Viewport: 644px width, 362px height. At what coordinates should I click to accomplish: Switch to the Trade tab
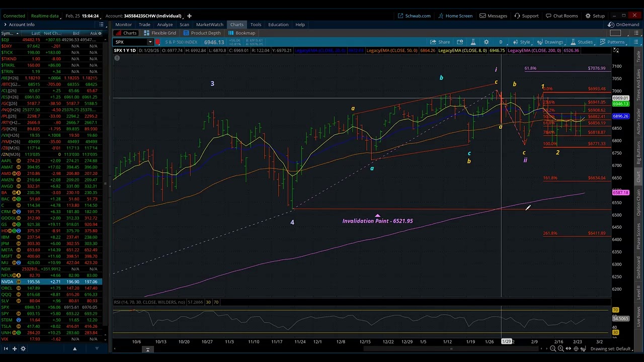(144, 25)
